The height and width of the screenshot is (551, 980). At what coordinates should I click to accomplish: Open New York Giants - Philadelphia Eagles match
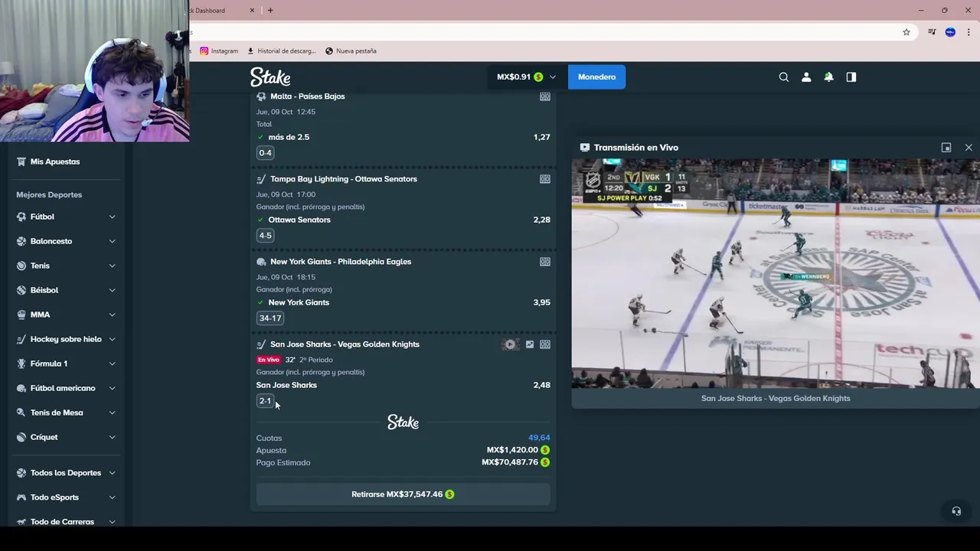(x=341, y=262)
